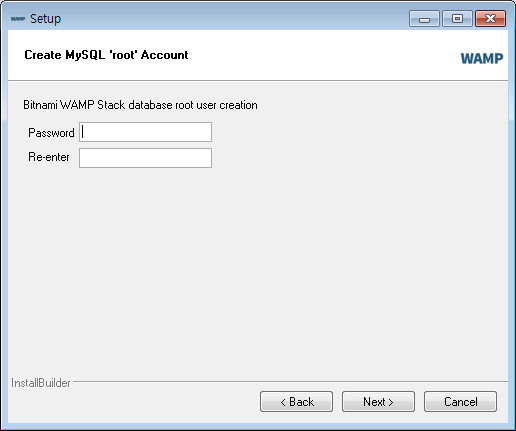The image size is (516, 431).
Task: Select the 'Create MySQL 'root' Account' heading
Action: (106, 55)
